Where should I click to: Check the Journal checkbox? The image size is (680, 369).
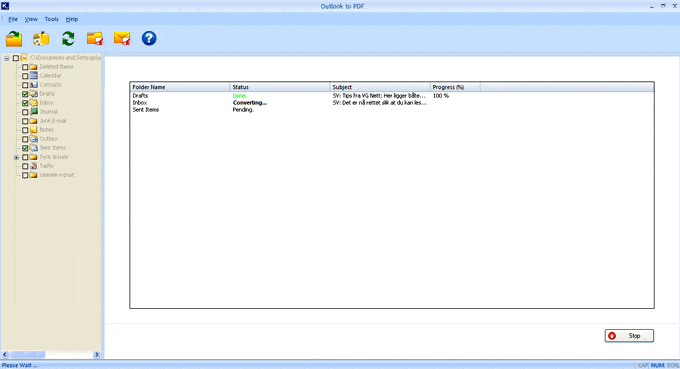click(25, 112)
